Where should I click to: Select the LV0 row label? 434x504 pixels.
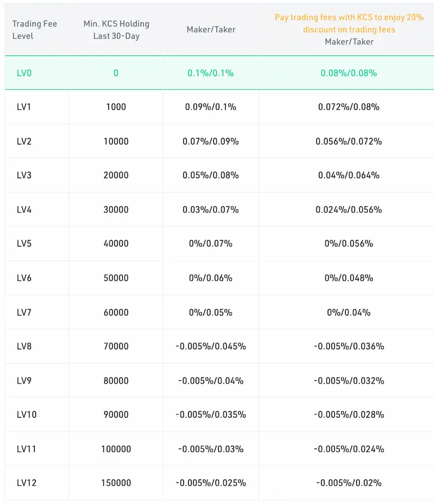[24, 73]
